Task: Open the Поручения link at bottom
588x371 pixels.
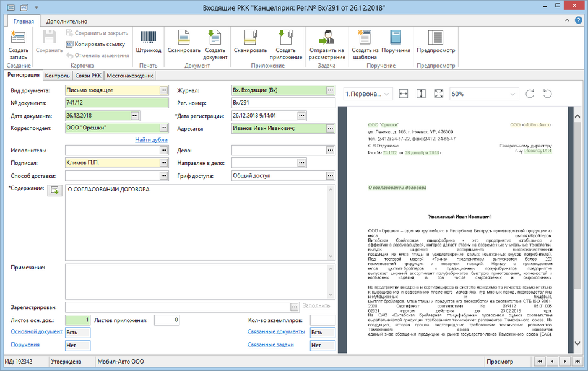Action: [x=25, y=344]
